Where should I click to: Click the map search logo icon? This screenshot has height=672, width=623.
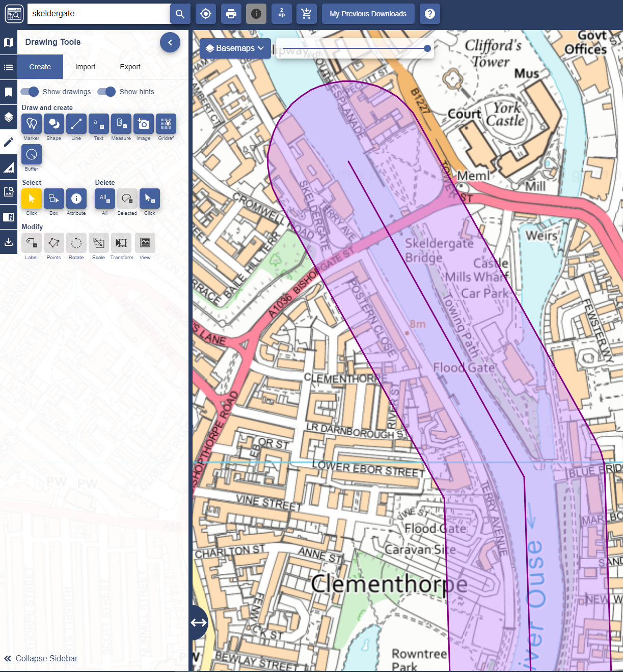pos(14,14)
